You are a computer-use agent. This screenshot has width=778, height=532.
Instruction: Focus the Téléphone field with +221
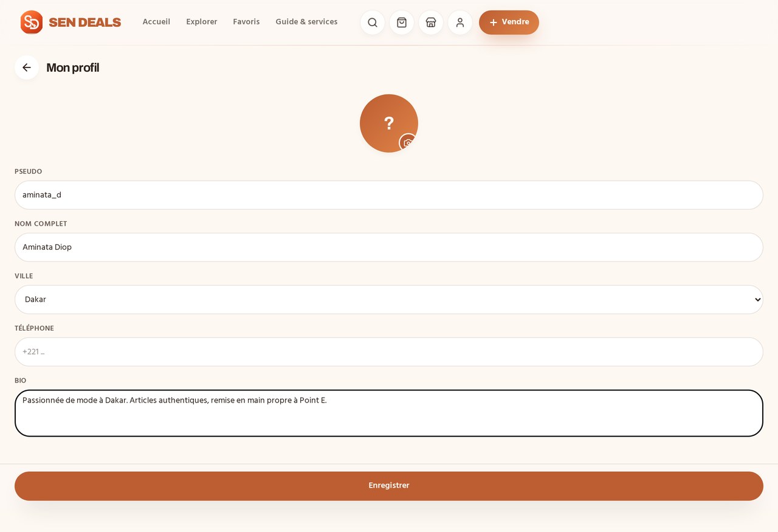pyautogui.click(x=389, y=352)
